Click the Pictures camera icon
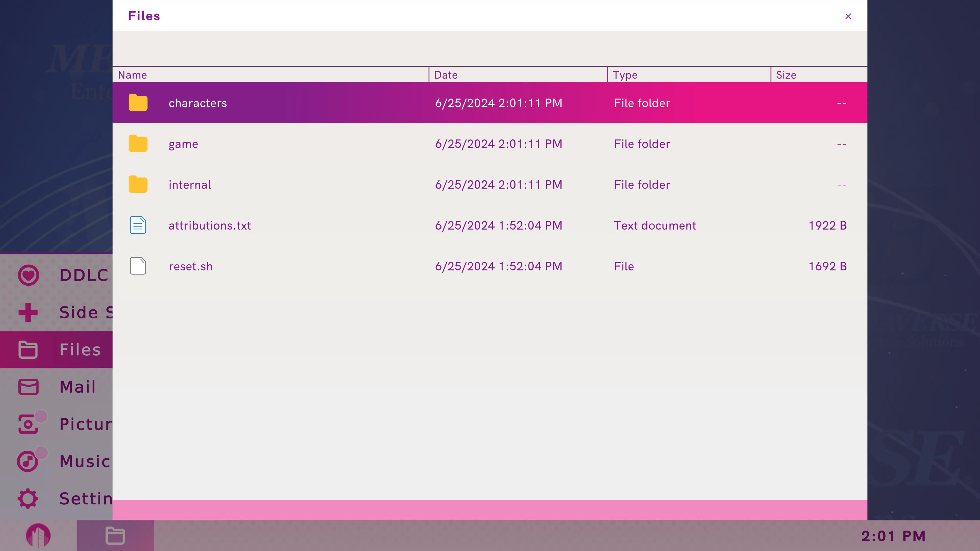 28,424
